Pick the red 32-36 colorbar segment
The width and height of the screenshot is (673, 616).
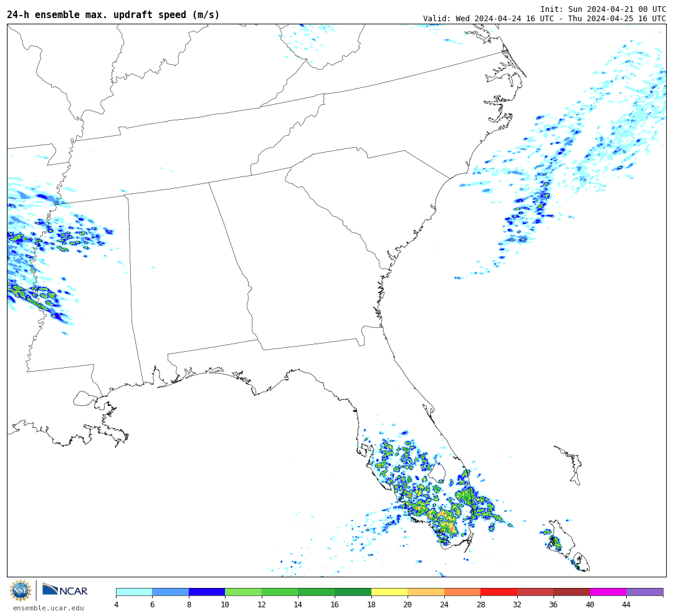(535, 592)
